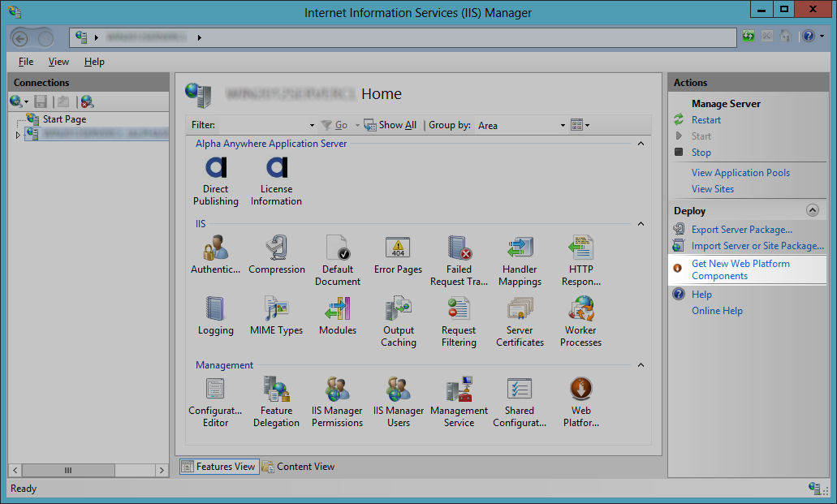837x504 pixels.
Task: Click the save icon in Connections toolbar
Action: tap(41, 101)
